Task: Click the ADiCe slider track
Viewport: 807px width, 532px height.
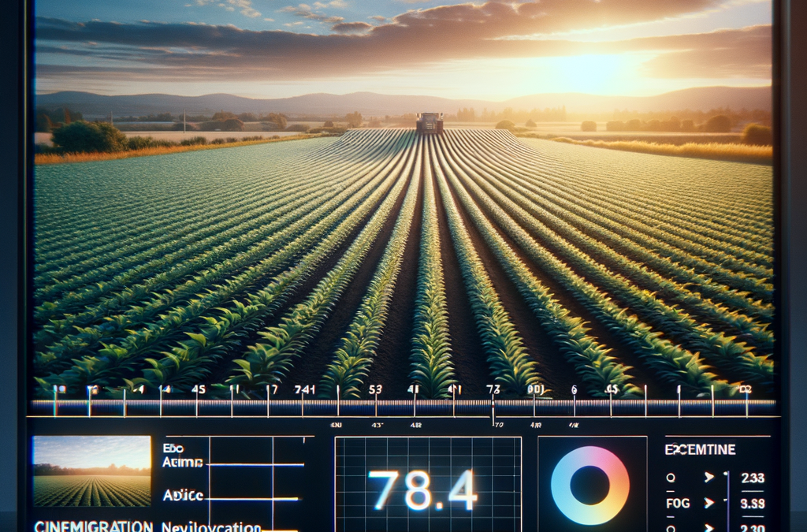Action: 251,499
